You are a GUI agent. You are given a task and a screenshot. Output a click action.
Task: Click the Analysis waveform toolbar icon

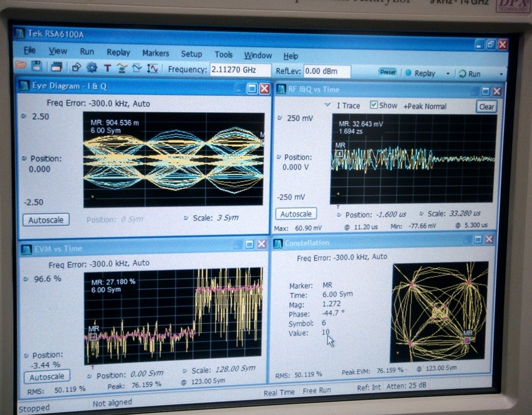(x=137, y=69)
